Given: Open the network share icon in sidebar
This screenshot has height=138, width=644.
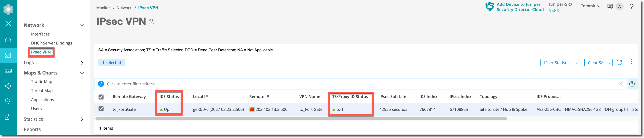Looking at the screenshot, I should click(x=8, y=86).
